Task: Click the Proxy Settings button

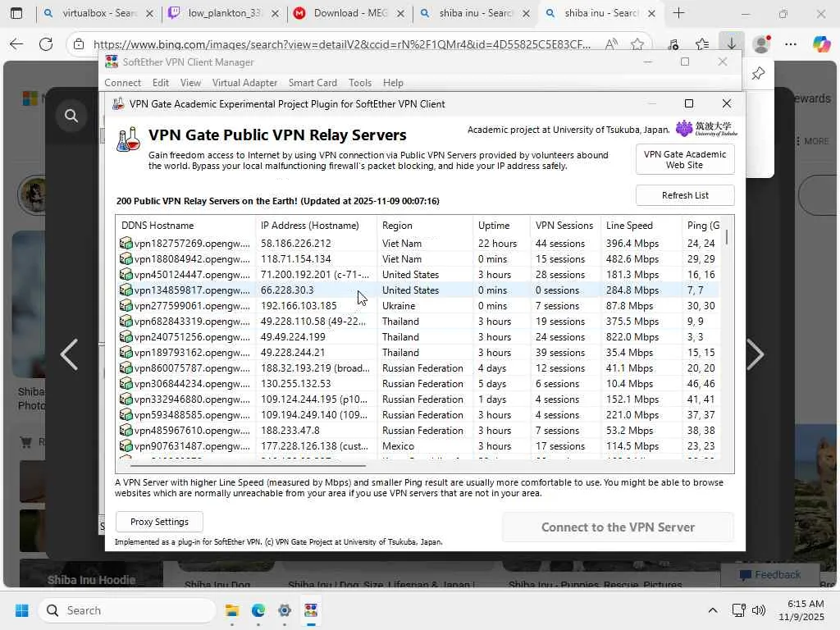Action: point(160,522)
